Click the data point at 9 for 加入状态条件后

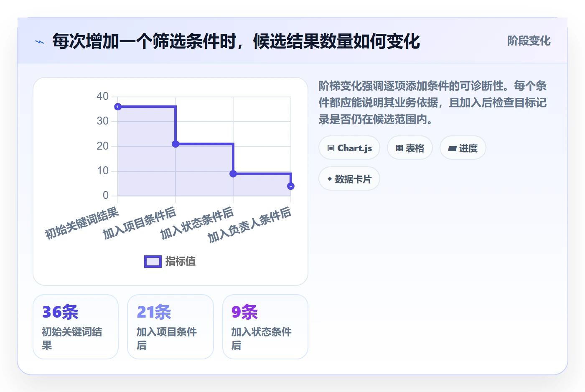(233, 173)
